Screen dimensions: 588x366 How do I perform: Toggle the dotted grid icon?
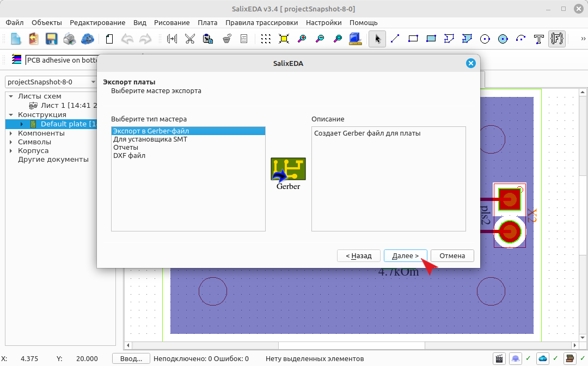(266, 39)
